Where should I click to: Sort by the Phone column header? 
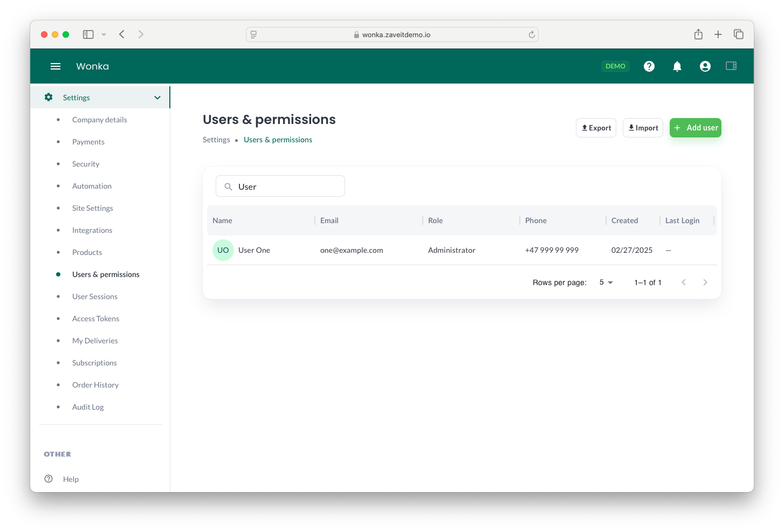[x=536, y=220]
